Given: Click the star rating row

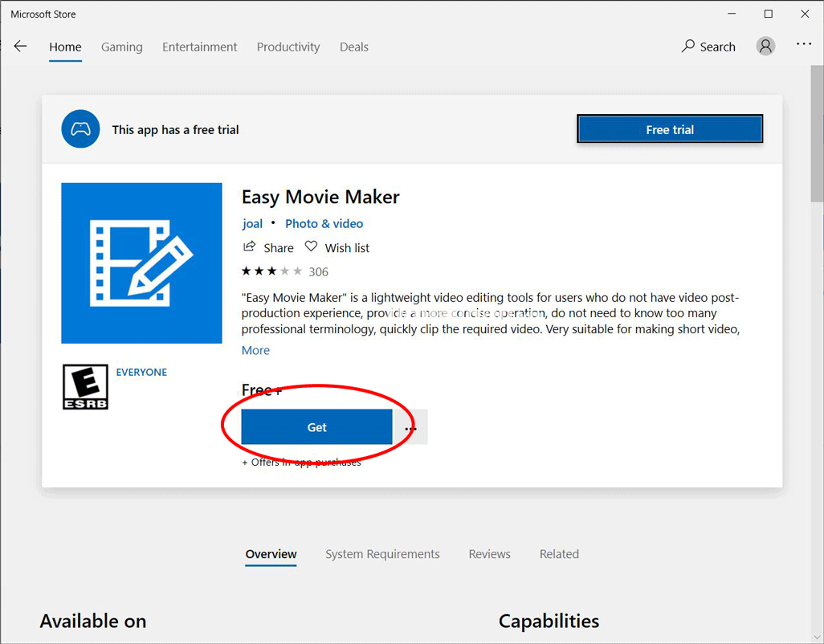Looking at the screenshot, I should click(x=272, y=271).
